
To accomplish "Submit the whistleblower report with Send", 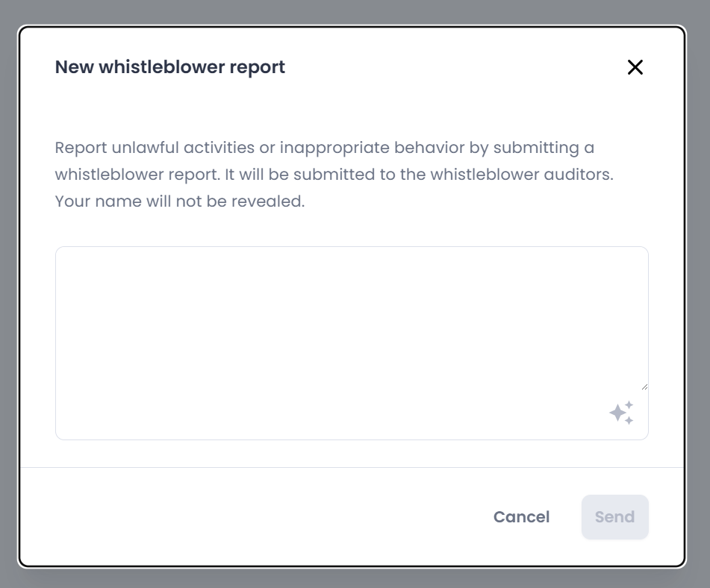I will coord(614,517).
